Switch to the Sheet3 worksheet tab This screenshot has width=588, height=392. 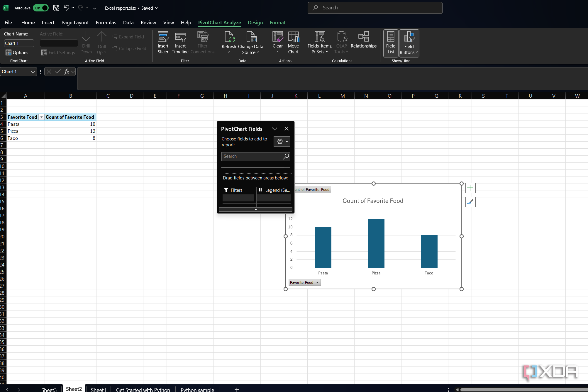tap(49, 389)
